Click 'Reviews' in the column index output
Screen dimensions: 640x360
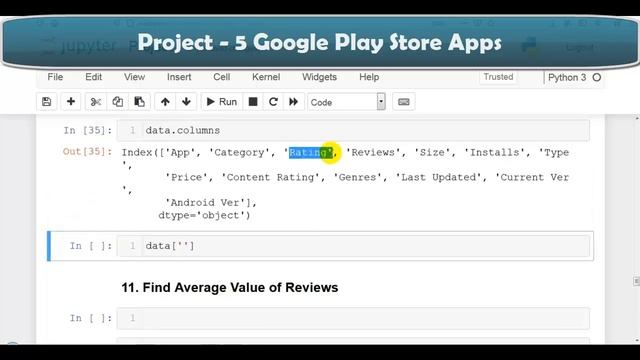coord(373,153)
